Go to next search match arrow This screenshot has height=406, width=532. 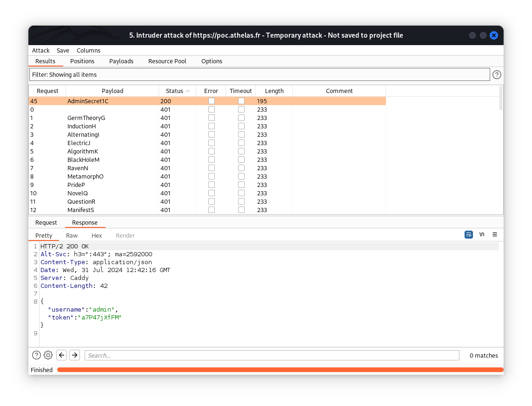pyautogui.click(x=74, y=355)
